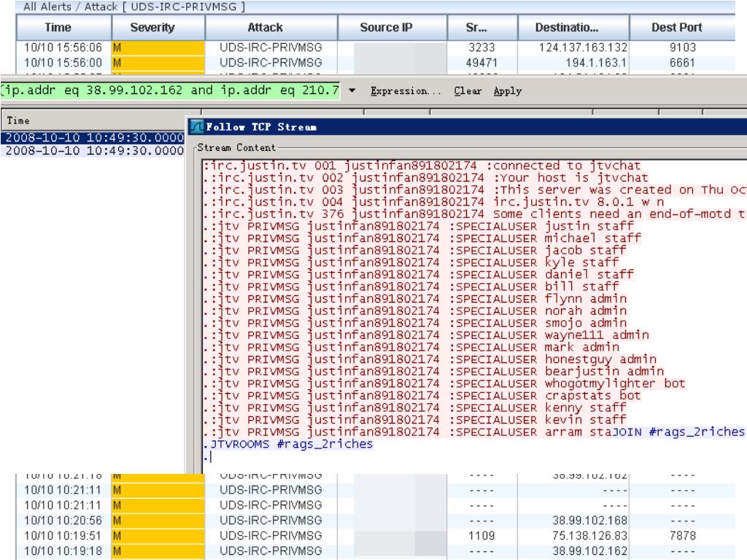Click the "SPECIALUSER kyle staff" line
The width and height of the screenshot is (747, 560).
(411, 262)
